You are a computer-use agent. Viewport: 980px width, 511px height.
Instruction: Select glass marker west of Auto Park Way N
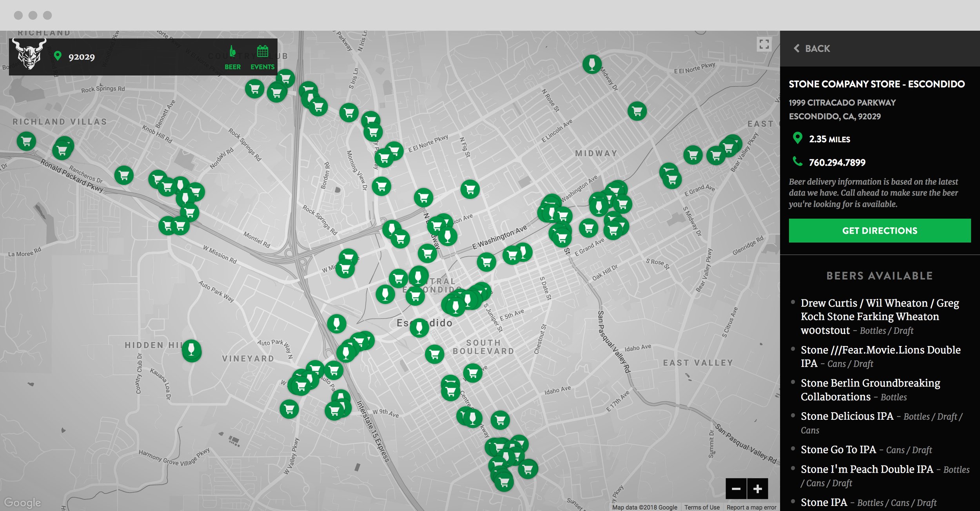pyautogui.click(x=336, y=324)
